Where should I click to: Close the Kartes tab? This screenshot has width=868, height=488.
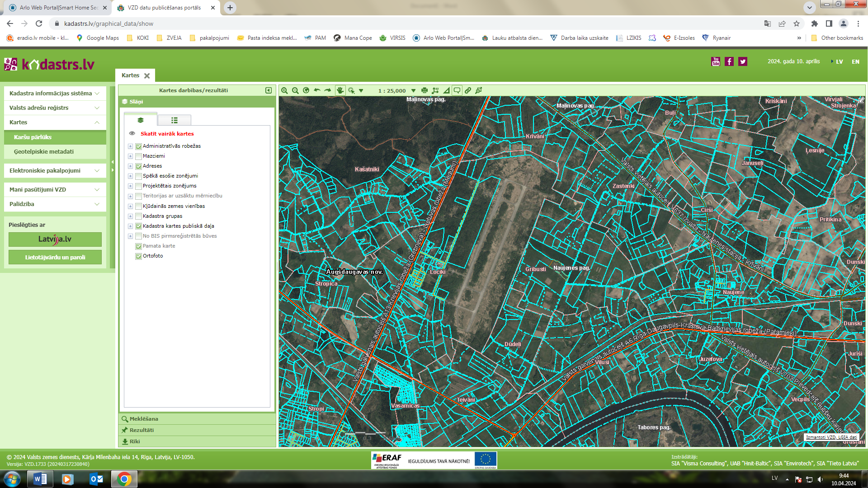click(147, 76)
